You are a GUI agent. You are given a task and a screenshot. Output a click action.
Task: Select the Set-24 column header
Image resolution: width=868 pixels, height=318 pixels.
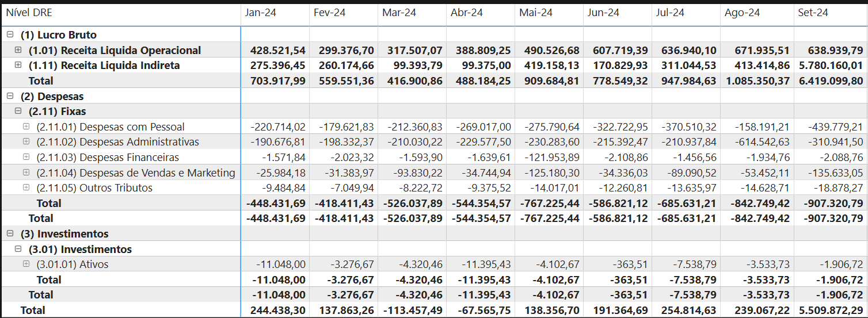click(813, 13)
